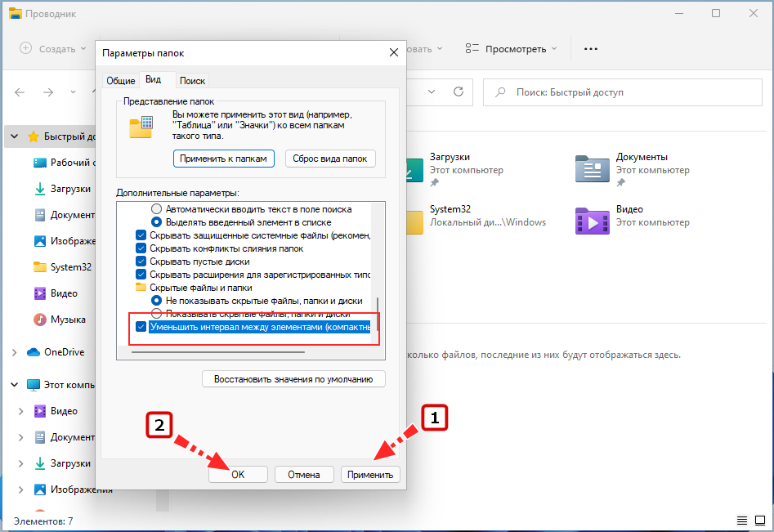Screen dimensions: 774x532
Task: Collapse the Быстрый доступ tree node
Action: pyautogui.click(x=15, y=136)
